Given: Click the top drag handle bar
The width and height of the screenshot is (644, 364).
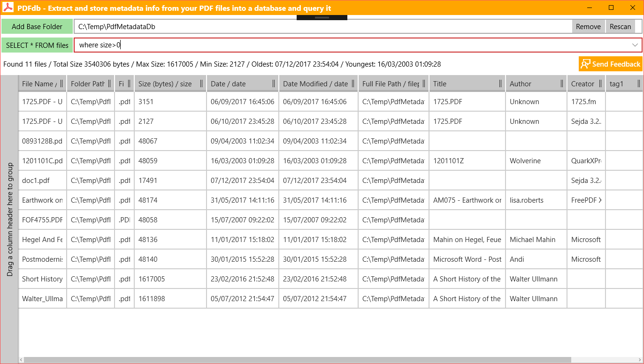Looking at the screenshot, I should pos(322,17).
